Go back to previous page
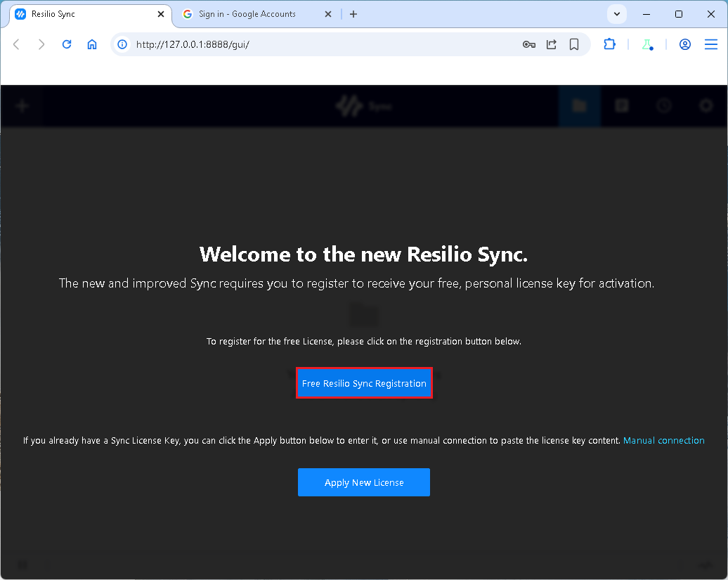The image size is (728, 580). pyautogui.click(x=17, y=44)
